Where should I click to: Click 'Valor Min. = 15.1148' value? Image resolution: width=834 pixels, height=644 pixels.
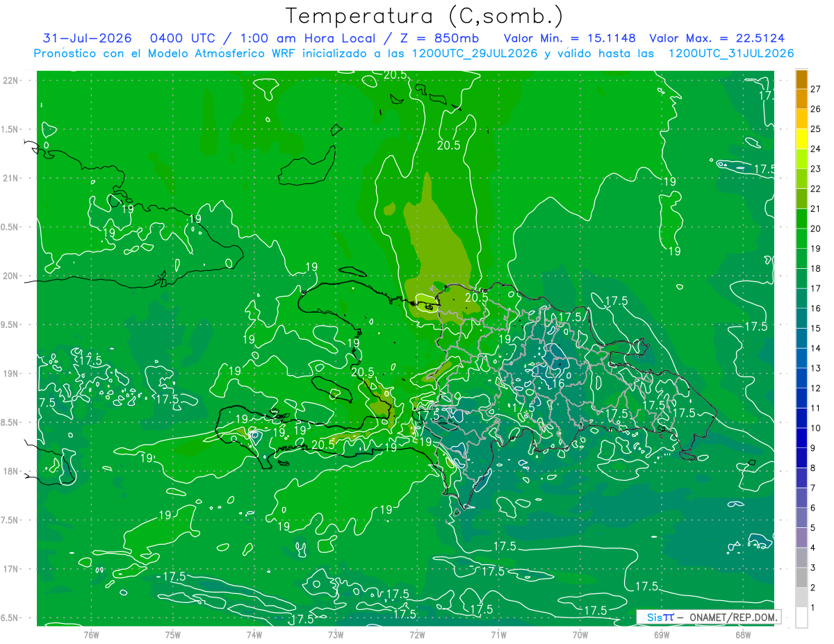[569, 38]
